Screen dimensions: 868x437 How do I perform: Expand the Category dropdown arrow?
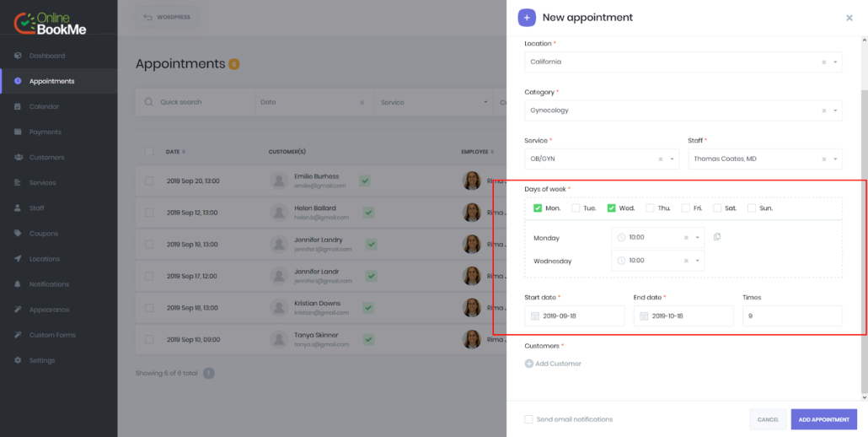pos(835,111)
